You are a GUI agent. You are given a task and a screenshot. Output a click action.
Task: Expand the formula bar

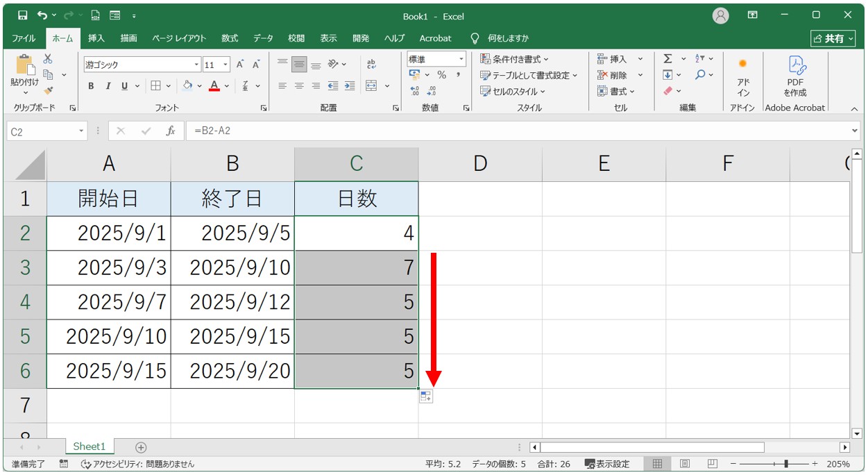pos(854,131)
